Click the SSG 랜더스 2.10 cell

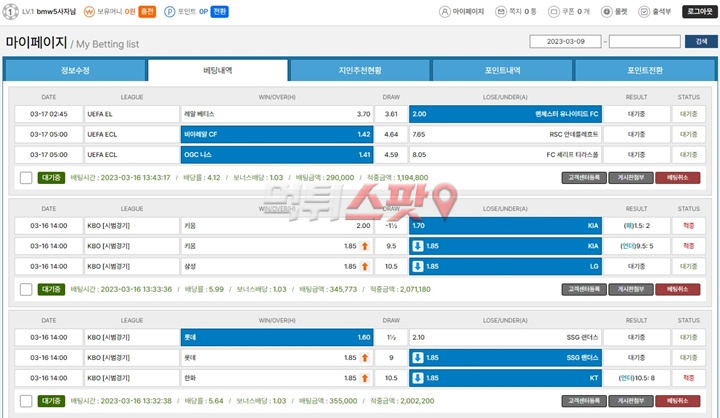pos(505,337)
